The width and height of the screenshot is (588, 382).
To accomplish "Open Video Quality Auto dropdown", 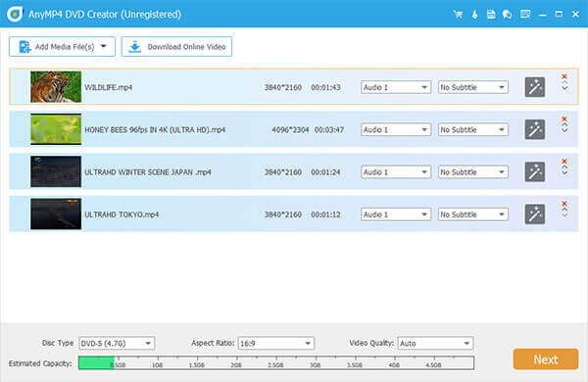I will (435, 343).
